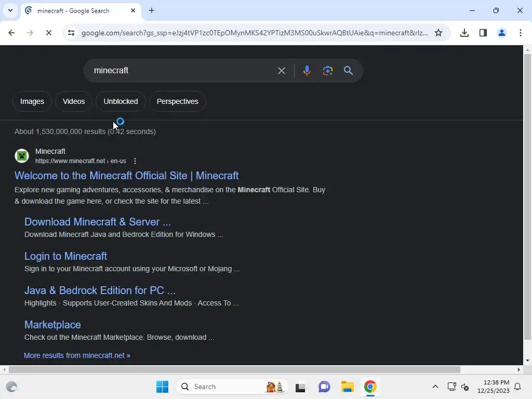Click the forward navigation arrow
Viewport: 532px width, 399px height.
[30, 33]
